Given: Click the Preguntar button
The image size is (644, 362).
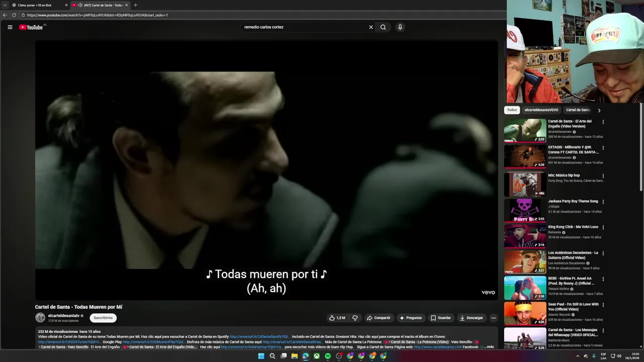Looking at the screenshot, I should pyautogui.click(x=411, y=318).
